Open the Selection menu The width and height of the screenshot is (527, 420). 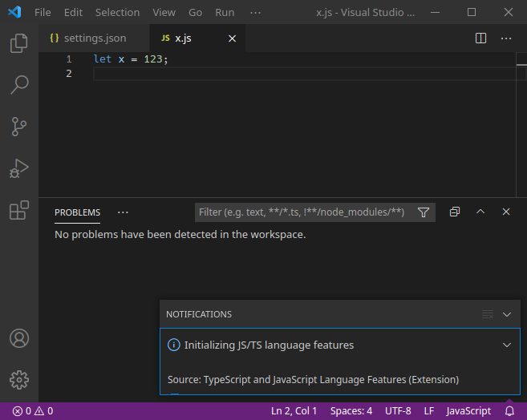tap(117, 12)
